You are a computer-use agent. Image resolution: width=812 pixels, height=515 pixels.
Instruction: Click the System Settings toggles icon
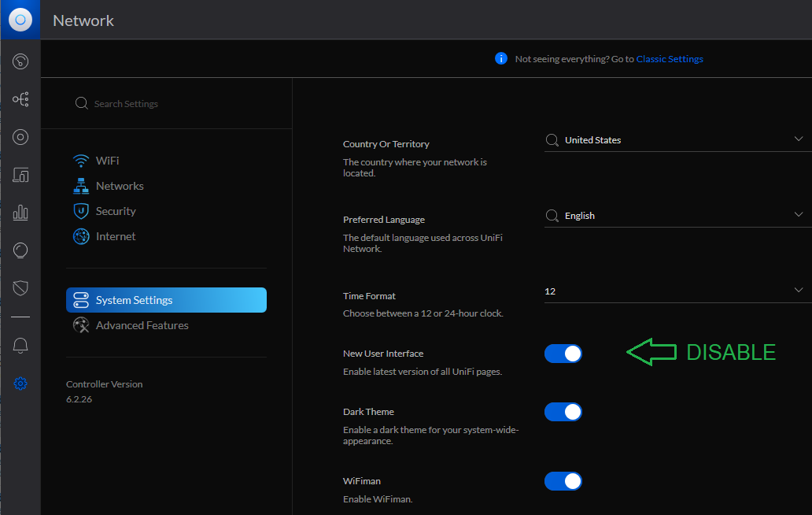(81, 300)
